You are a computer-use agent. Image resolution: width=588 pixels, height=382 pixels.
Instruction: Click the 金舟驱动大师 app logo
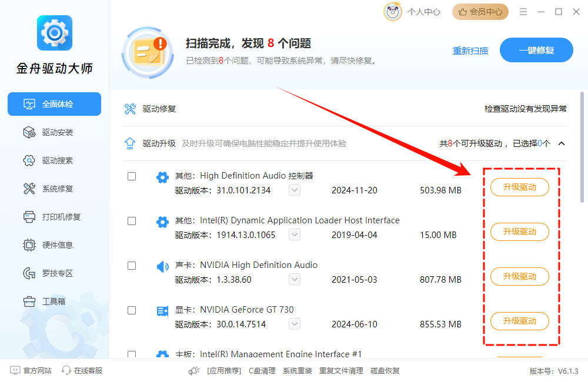pyautogui.click(x=54, y=33)
